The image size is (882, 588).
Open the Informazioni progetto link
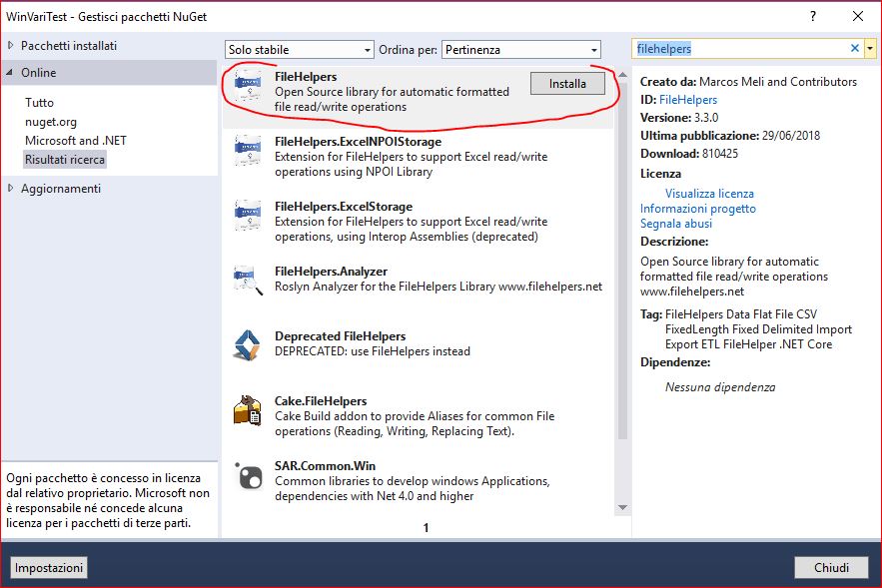[x=698, y=209]
